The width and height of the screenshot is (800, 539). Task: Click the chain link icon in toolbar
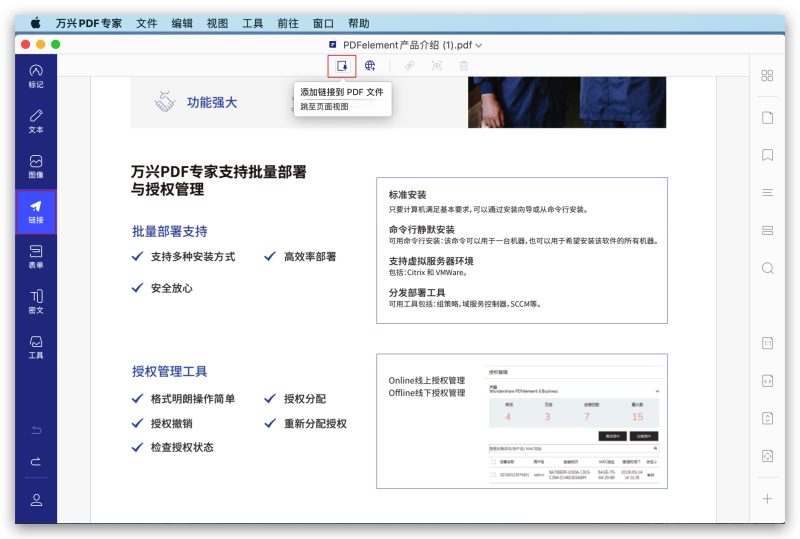click(409, 65)
